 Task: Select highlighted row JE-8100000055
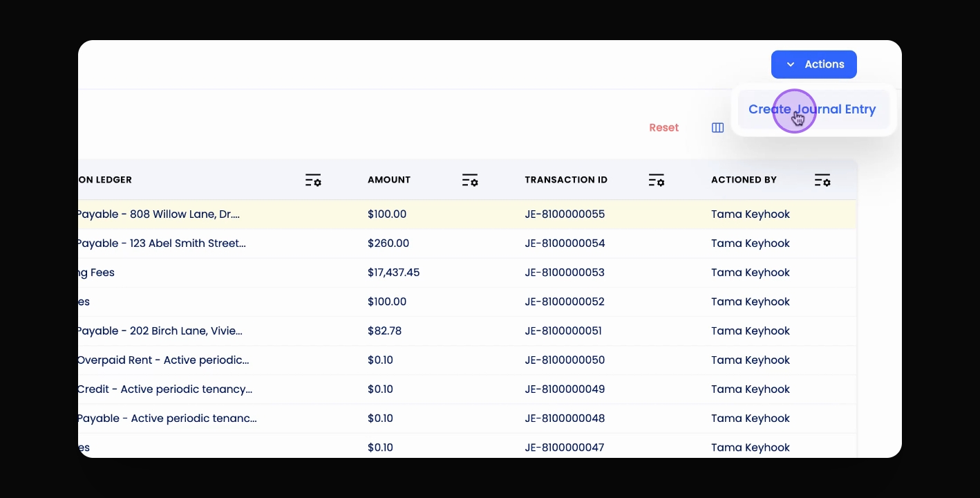tap(467, 214)
